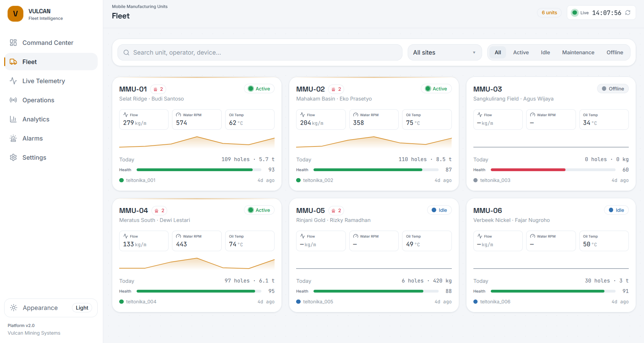This screenshot has height=343, width=644.
Task: Click MMU-04 Water RPM 443 tile
Action: (x=197, y=241)
